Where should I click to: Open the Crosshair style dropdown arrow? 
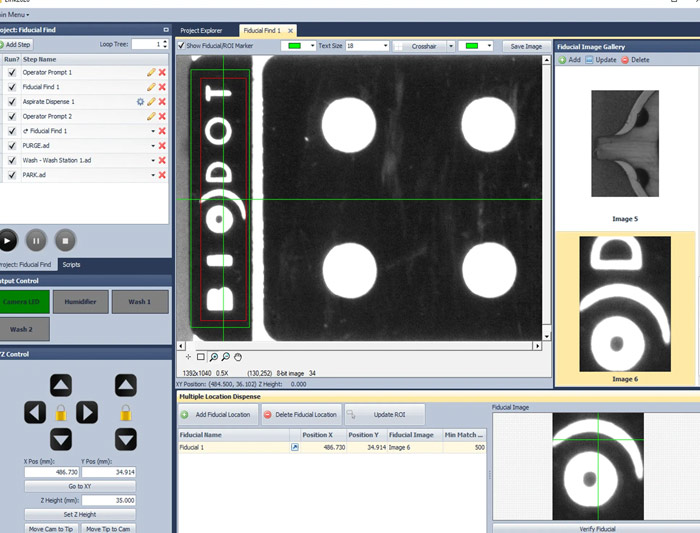(451, 46)
